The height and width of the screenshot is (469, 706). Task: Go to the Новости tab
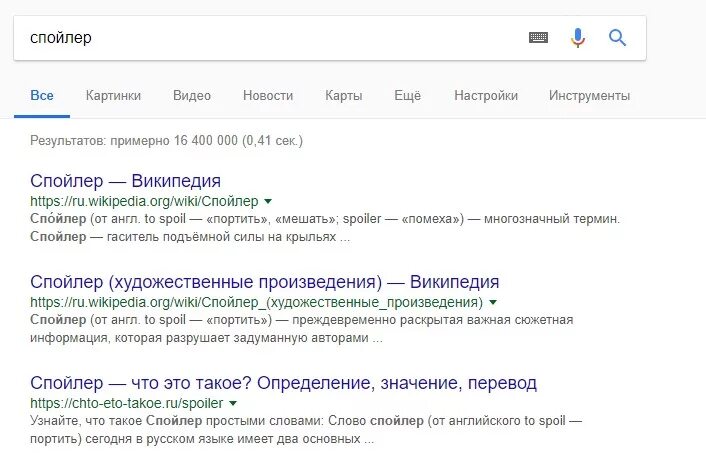pos(268,95)
